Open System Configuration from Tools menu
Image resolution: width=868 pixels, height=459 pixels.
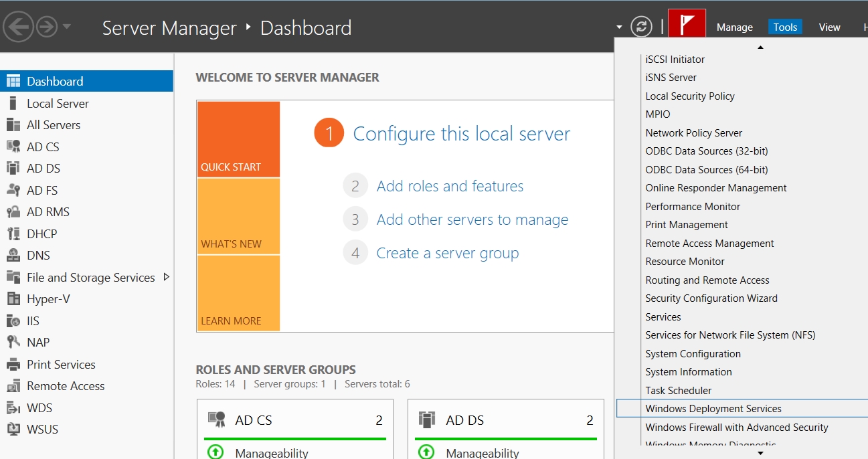(x=693, y=354)
